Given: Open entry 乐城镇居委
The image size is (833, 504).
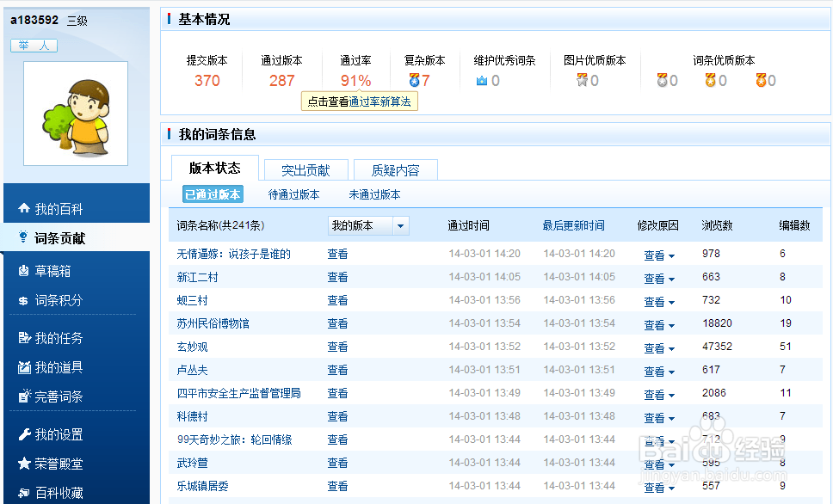Looking at the screenshot, I should point(202,486).
